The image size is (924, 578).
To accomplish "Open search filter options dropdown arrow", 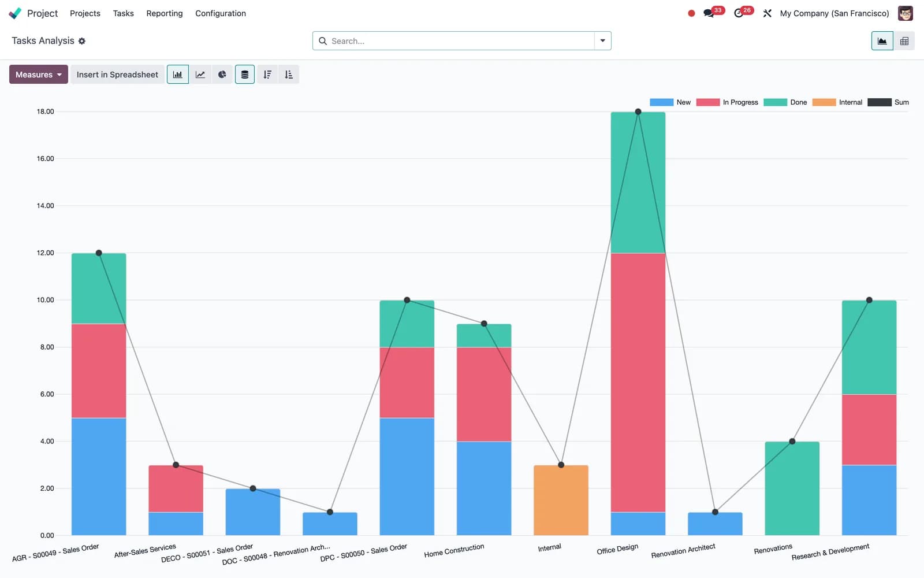I will pos(603,41).
